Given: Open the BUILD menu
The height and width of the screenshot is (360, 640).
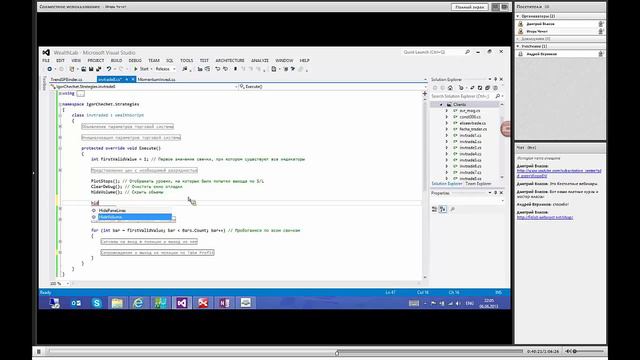Looking at the screenshot, I should [x=116, y=60].
